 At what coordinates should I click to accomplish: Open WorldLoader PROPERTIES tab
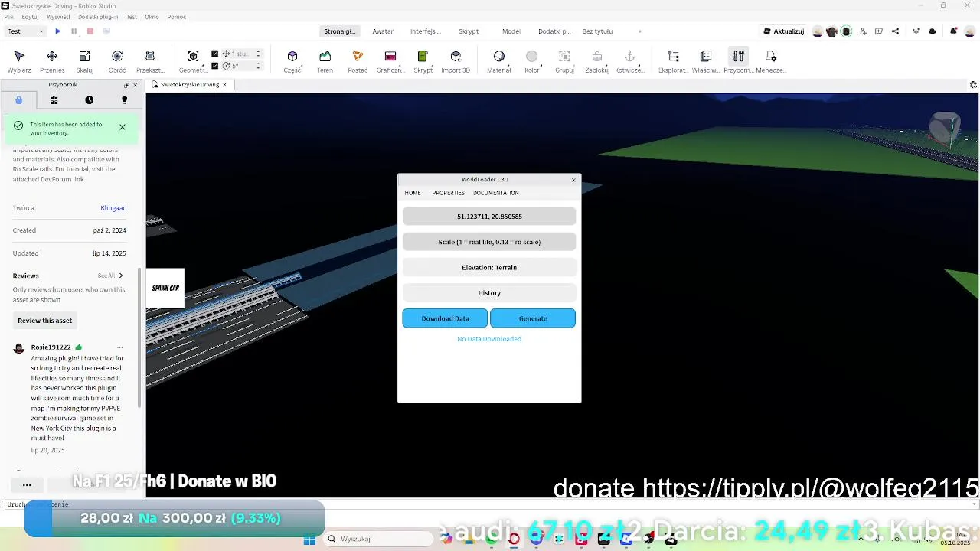(x=448, y=193)
